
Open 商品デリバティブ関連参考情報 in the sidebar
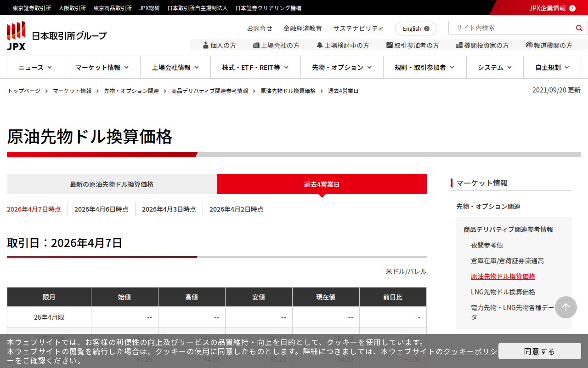point(508,229)
